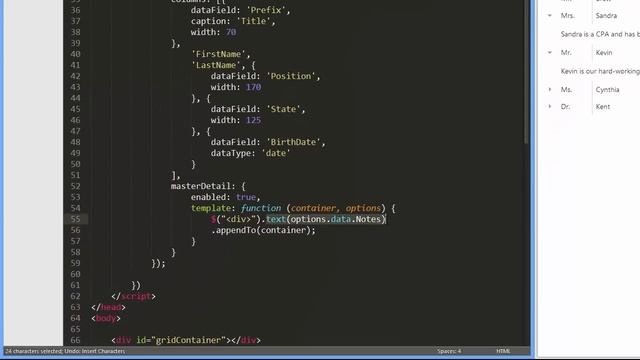Click the 'Sandra' first name cell
This screenshot has width=640, height=360.
606,16
